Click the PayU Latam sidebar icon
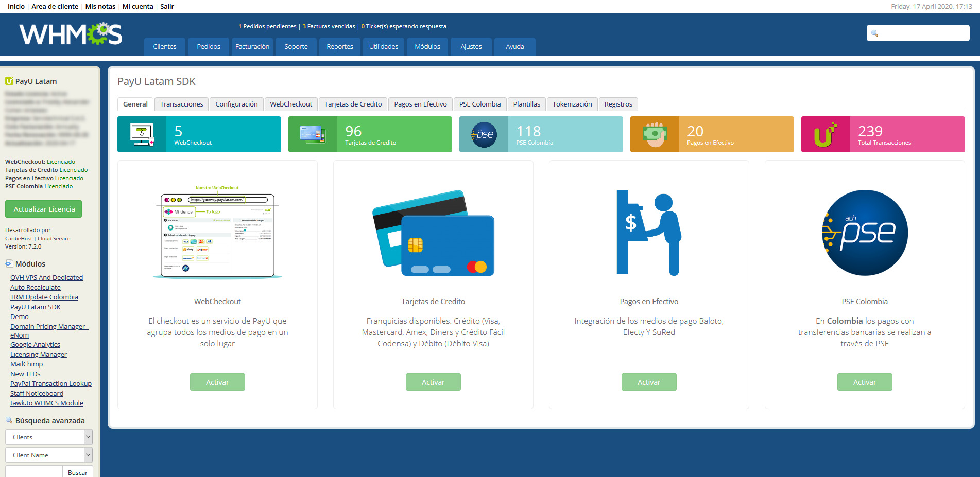The image size is (980, 477). click(9, 81)
